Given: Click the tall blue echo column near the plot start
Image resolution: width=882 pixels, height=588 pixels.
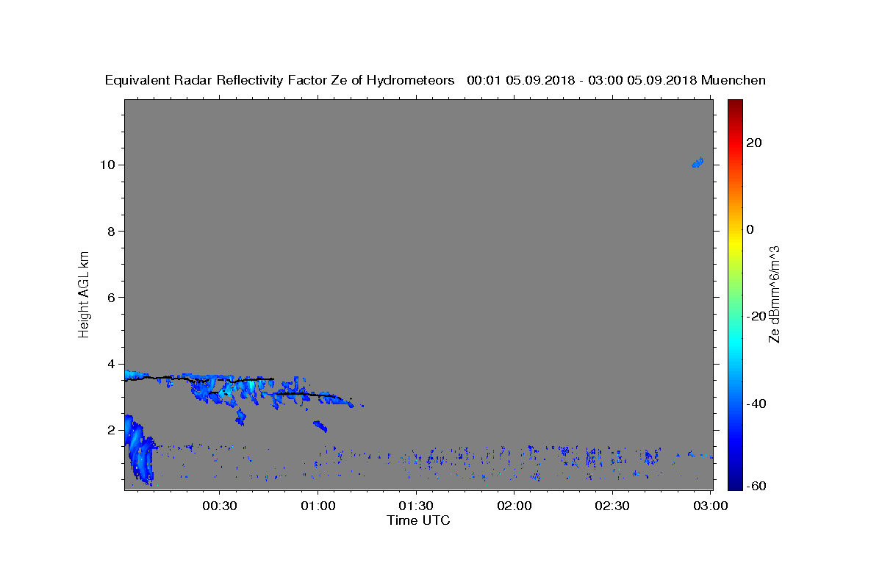Looking at the screenshot, I should pos(138,450).
